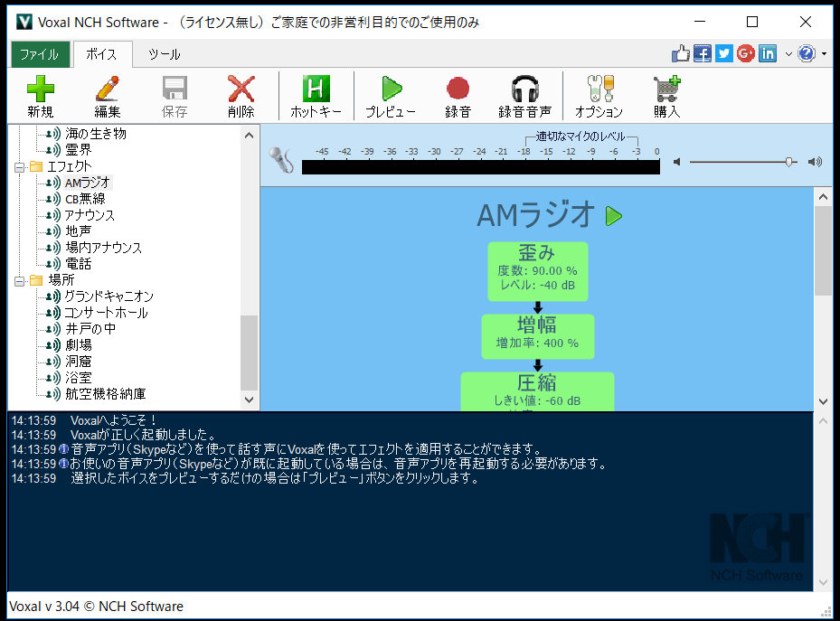Select the 霊界 voice
The height and width of the screenshot is (621, 840).
(x=79, y=149)
